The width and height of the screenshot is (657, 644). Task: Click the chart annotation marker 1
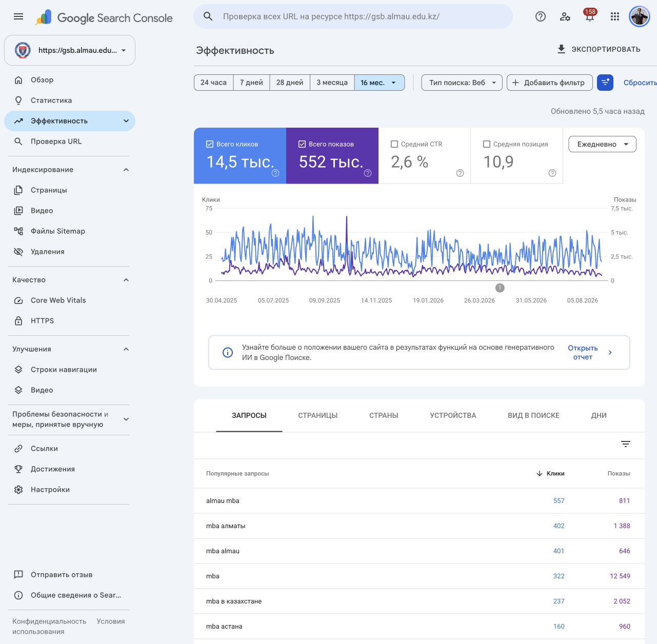(500, 288)
